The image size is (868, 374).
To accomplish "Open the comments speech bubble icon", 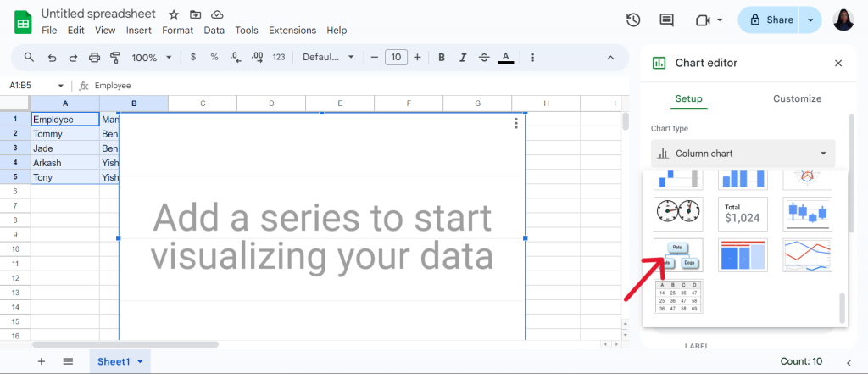I will (666, 20).
